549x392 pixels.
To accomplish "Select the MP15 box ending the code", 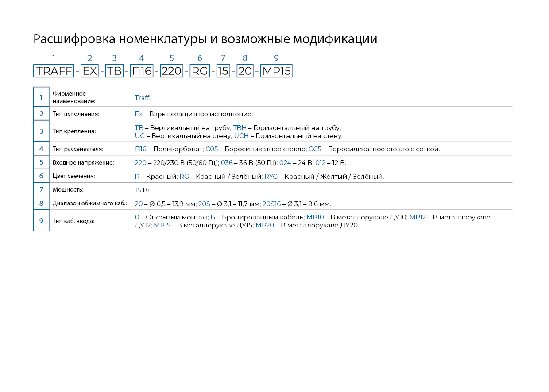I will coord(276,71).
